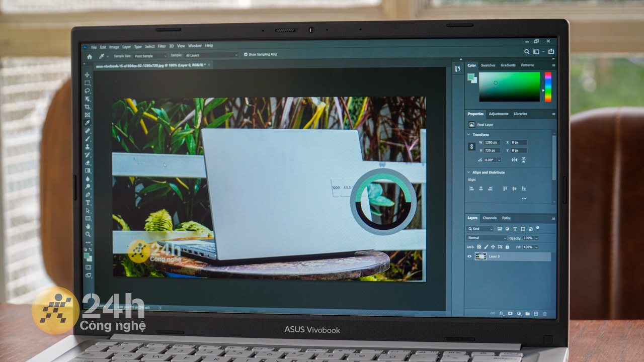The width and height of the screenshot is (644, 362).
Task: Select the Horizontal Type tool
Action: (88, 203)
